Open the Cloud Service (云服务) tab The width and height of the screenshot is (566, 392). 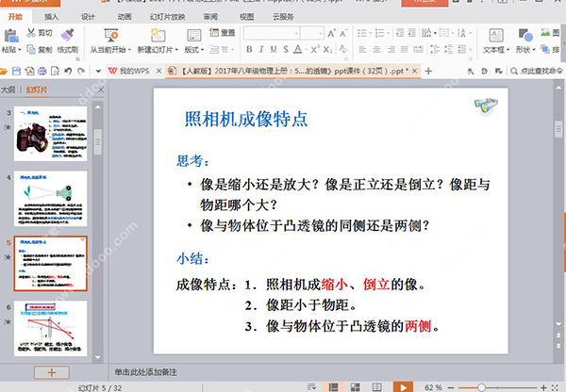click(283, 17)
